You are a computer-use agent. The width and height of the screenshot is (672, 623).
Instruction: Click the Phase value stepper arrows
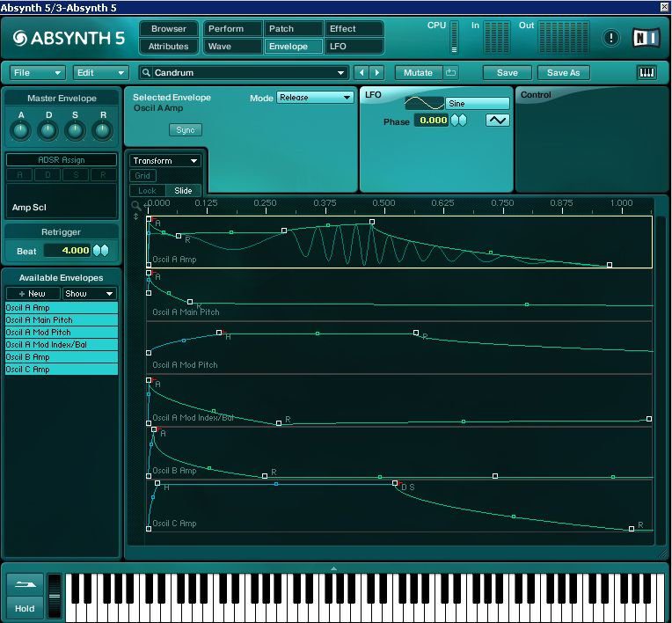(x=459, y=120)
